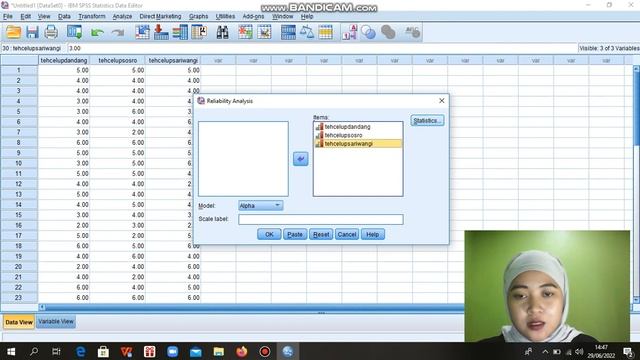Open the Utilities menu
Viewport: 640px width, 360px height.
click(x=225, y=16)
